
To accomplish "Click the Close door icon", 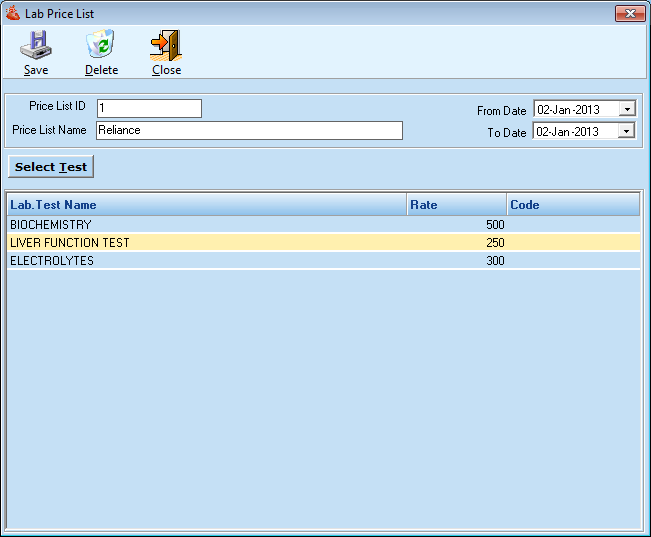I will point(166,46).
